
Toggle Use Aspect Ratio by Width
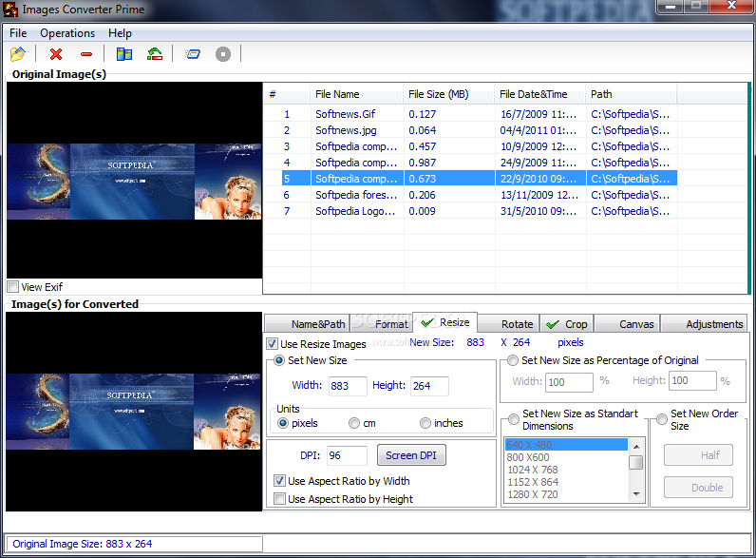[279, 481]
